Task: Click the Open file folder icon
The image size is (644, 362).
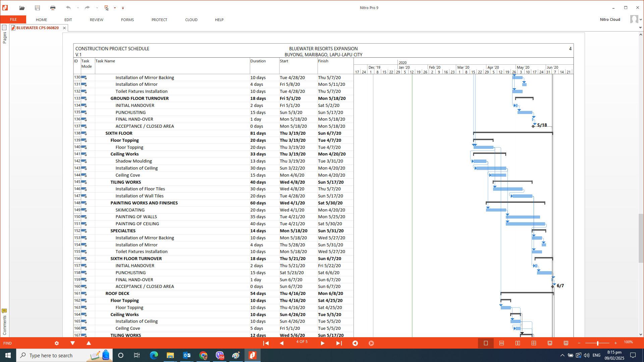Action: coord(22,8)
